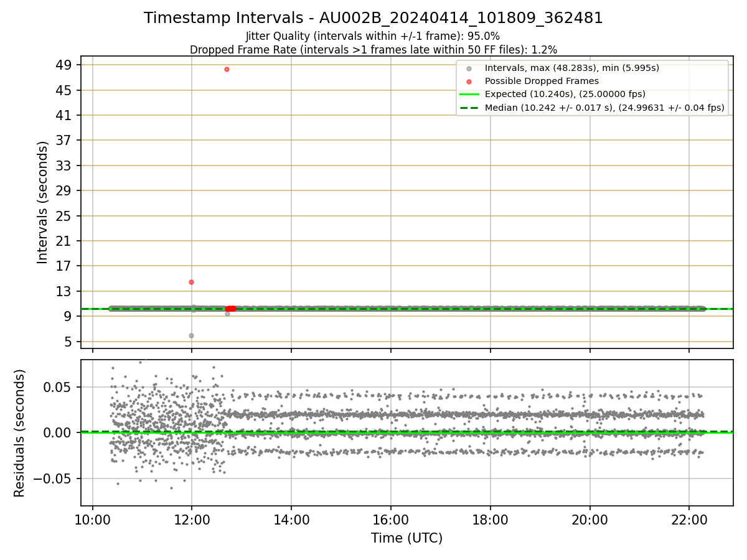
Task: Select legend entry 'Intervals, max (48.283s), min (5.995s)'
Action: (x=571, y=68)
